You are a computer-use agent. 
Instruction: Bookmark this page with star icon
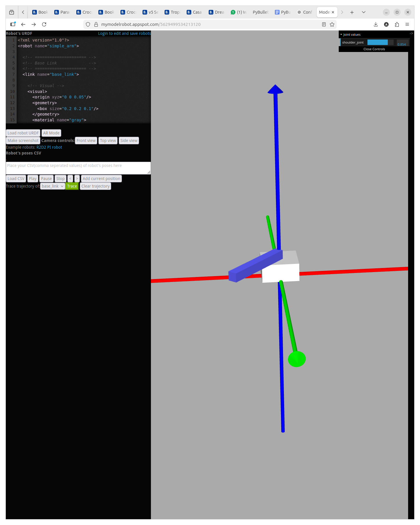pyautogui.click(x=332, y=24)
